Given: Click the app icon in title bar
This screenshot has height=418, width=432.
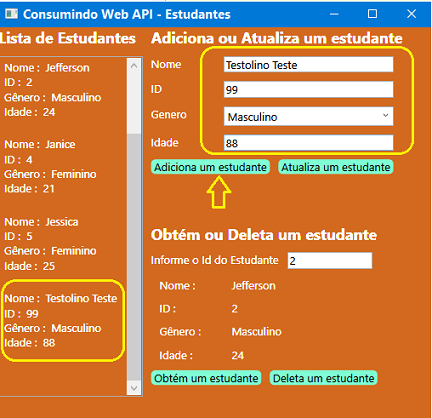Looking at the screenshot, I should click(11, 14).
